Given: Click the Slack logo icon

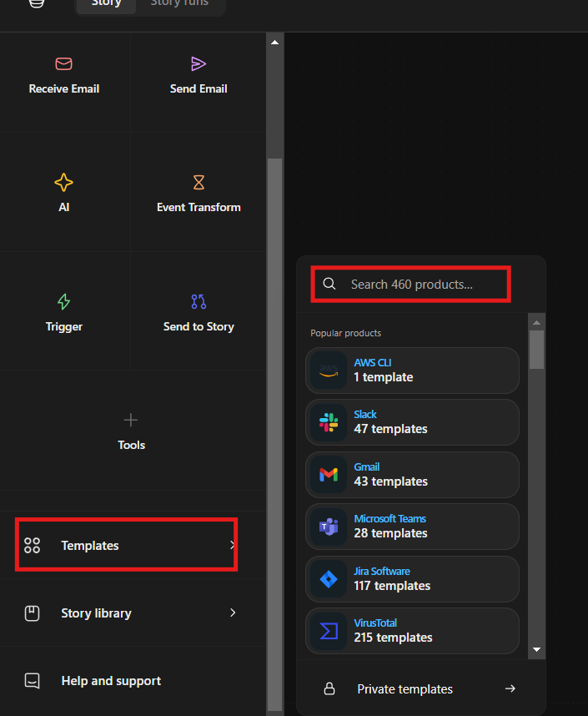Looking at the screenshot, I should 329,422.
